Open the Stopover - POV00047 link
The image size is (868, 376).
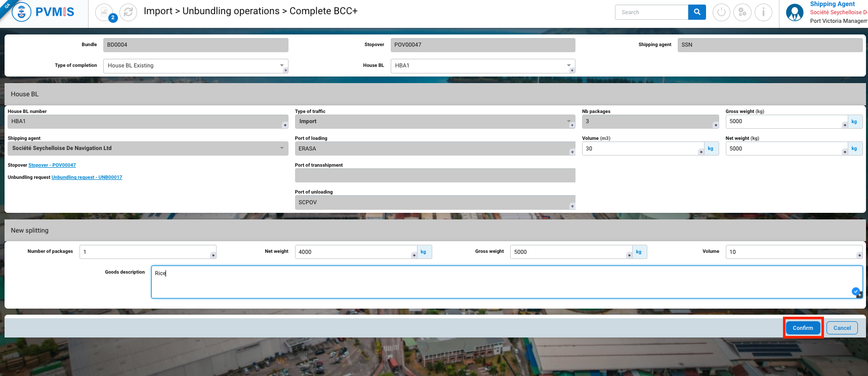pos(52,165)
